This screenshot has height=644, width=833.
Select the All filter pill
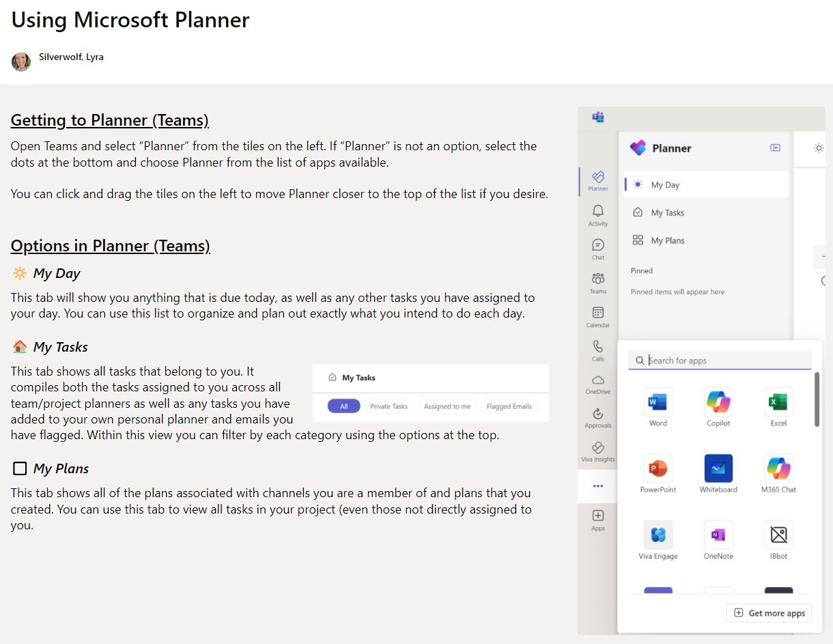pos(343,406)
